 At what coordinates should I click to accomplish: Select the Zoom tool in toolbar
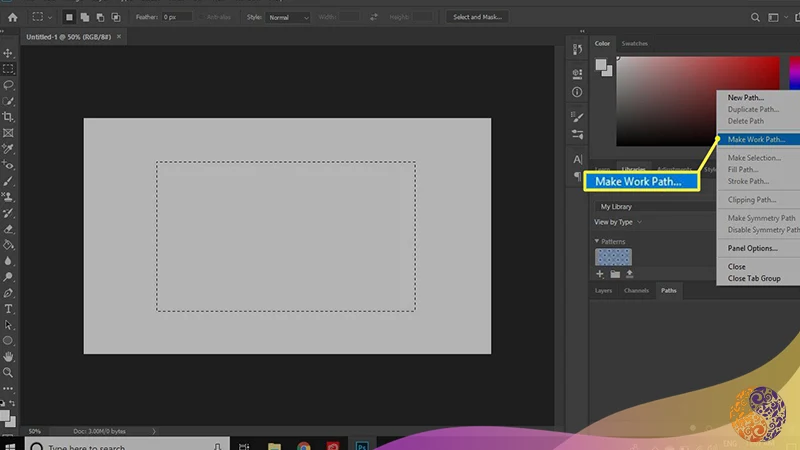(x=9, y=372)
